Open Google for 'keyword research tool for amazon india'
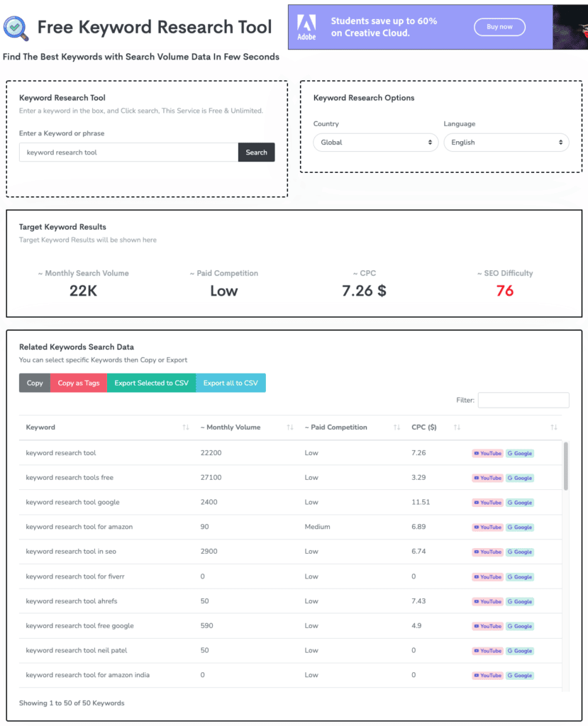 point(520,676)
